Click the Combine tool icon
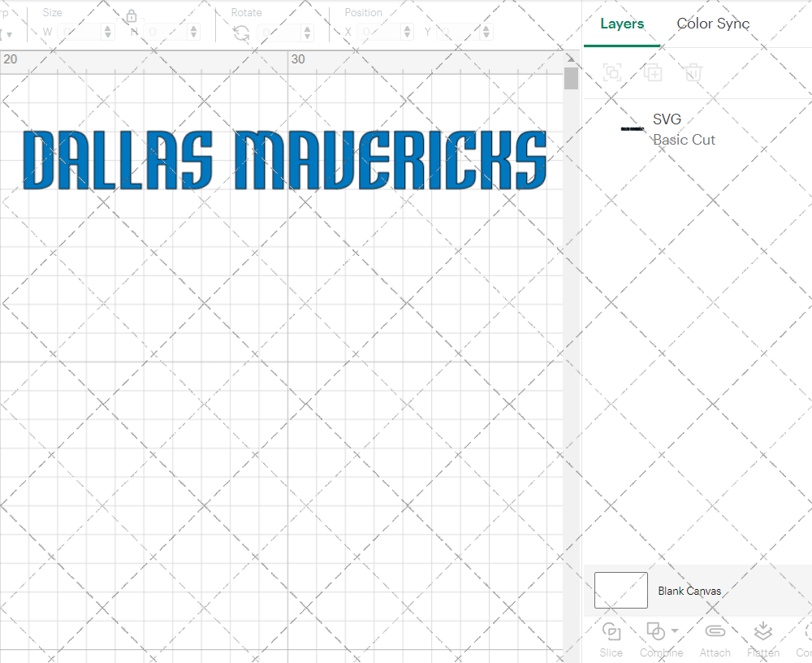812x663 pixels. point(655,632)
